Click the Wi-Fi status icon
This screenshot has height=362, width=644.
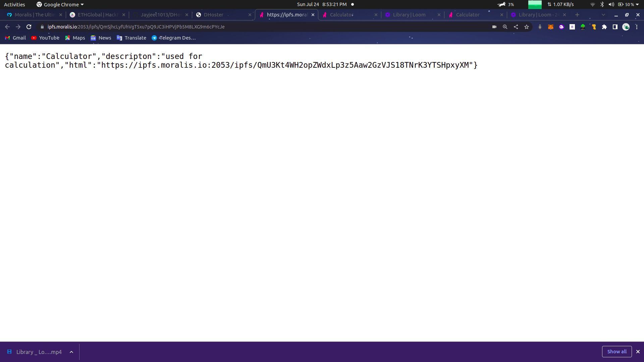click(x=593, y=4)
